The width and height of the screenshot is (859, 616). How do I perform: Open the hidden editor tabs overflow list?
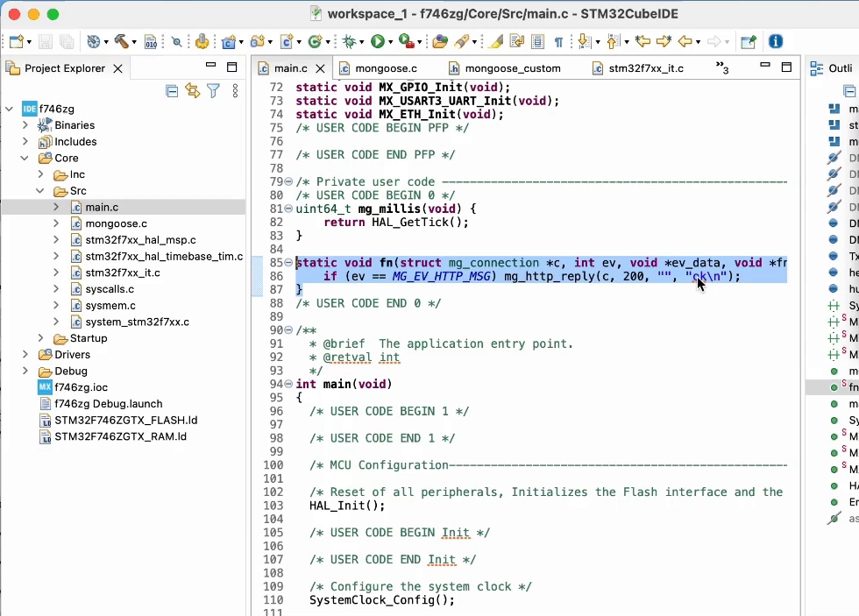tap(722, 68)
